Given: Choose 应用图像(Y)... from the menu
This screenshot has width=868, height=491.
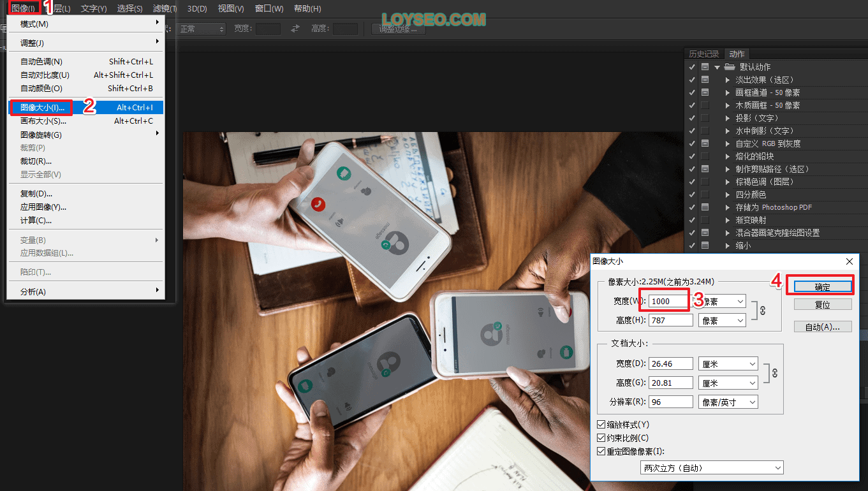Looking at the screenshot, I should (85, 207).
